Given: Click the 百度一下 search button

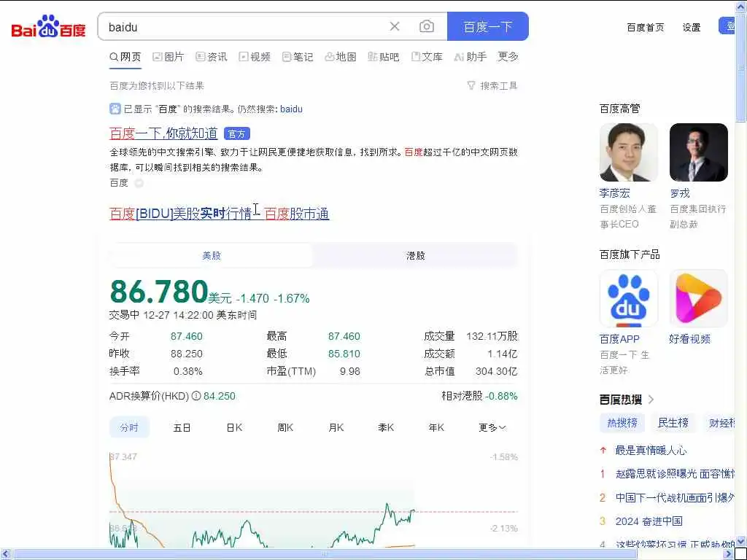Looking at the screenshot, I should 488,27.
